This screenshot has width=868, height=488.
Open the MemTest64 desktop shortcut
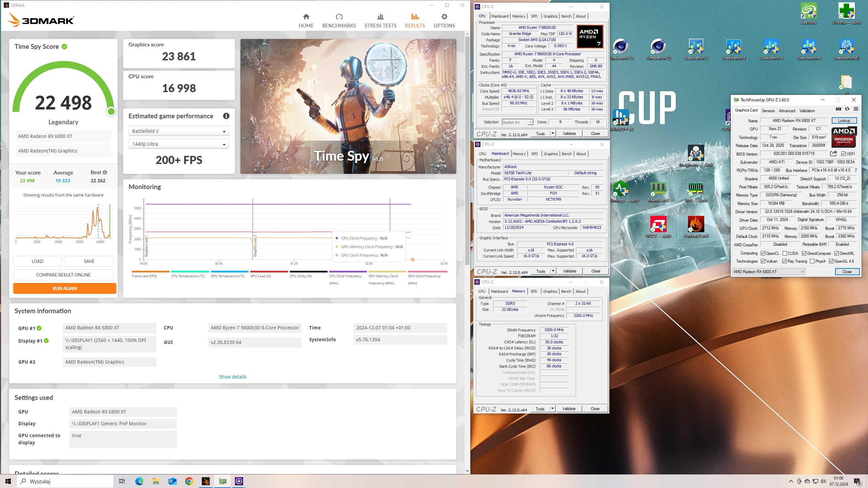(658, 191)
